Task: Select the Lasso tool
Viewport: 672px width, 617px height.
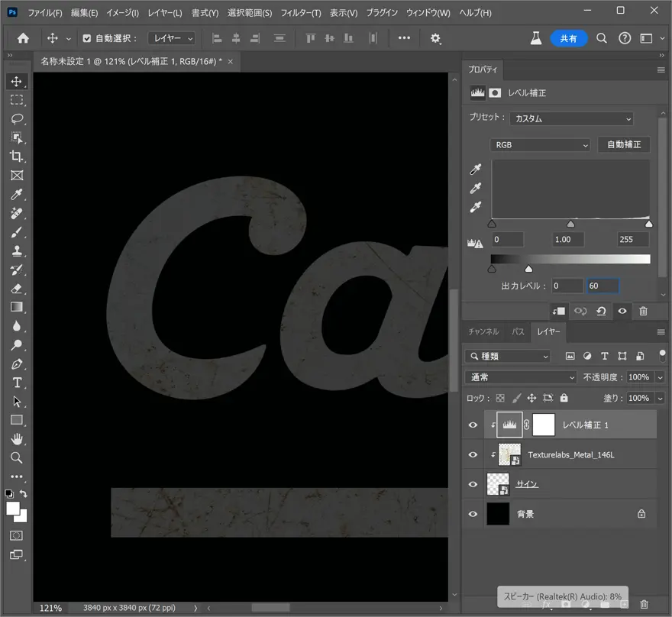Action: pyautogui.click(x=16, y=118)
